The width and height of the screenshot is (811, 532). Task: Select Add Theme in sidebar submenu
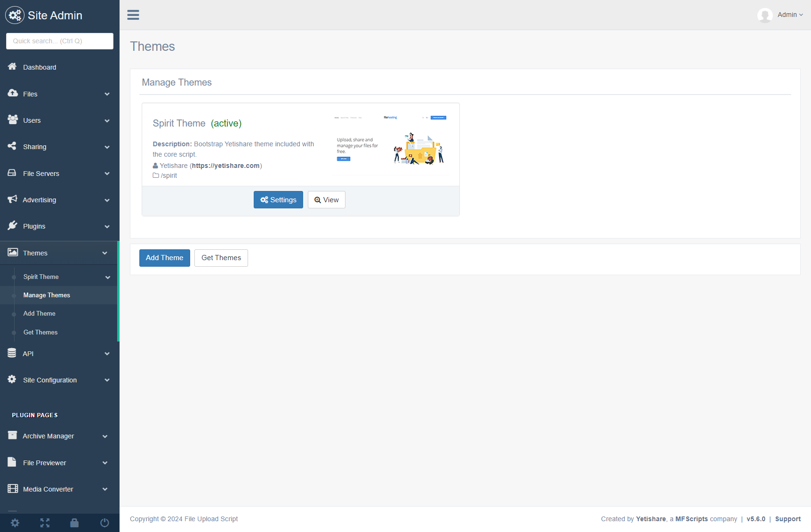40,314
